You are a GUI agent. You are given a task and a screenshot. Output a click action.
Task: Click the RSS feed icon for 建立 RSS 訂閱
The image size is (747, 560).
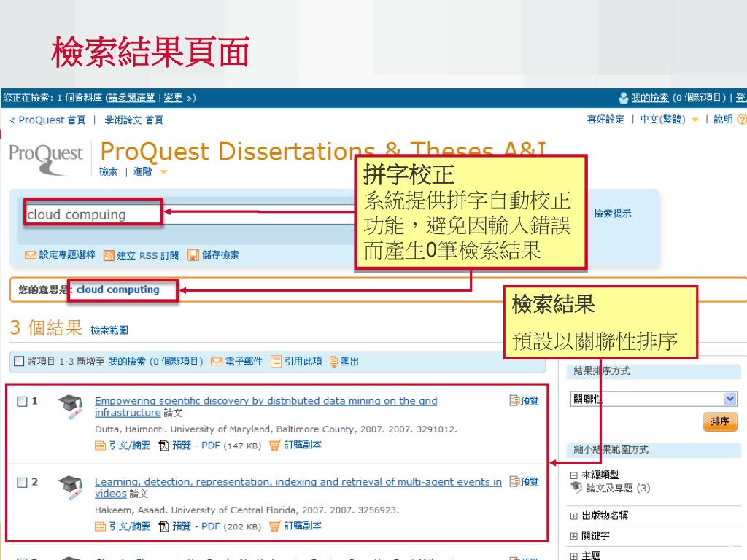[109, 256]
